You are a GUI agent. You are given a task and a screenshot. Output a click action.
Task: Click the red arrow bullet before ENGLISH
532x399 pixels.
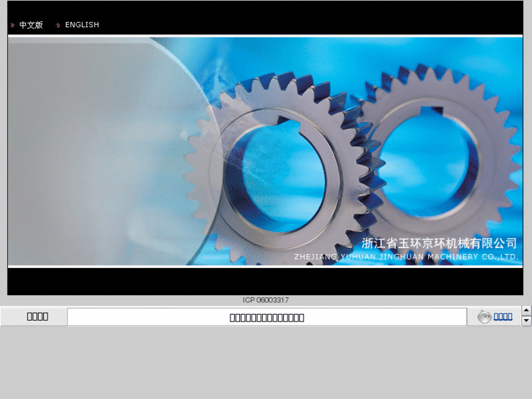tap(59, 25)
